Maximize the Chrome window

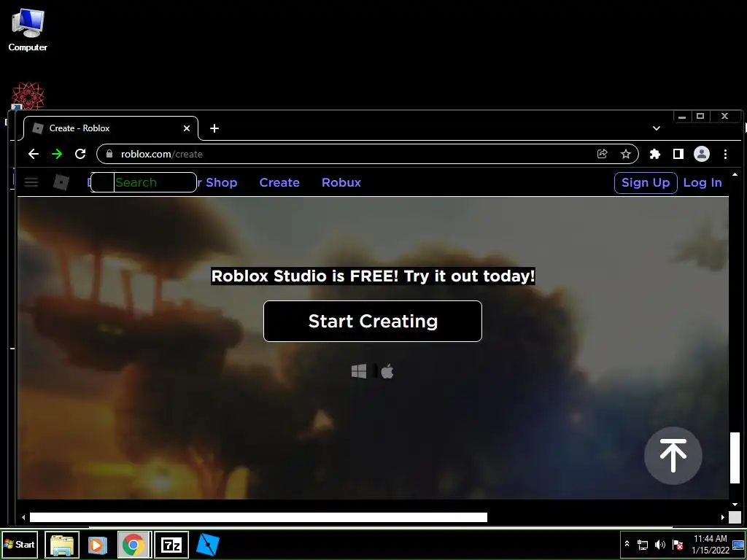[x=700, y=116]
